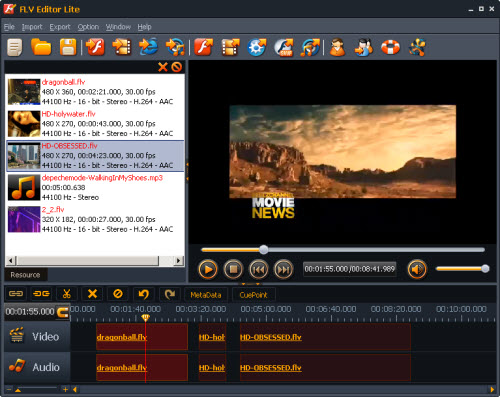Click play button under preview
500x397 pixels.
point(208,269)
